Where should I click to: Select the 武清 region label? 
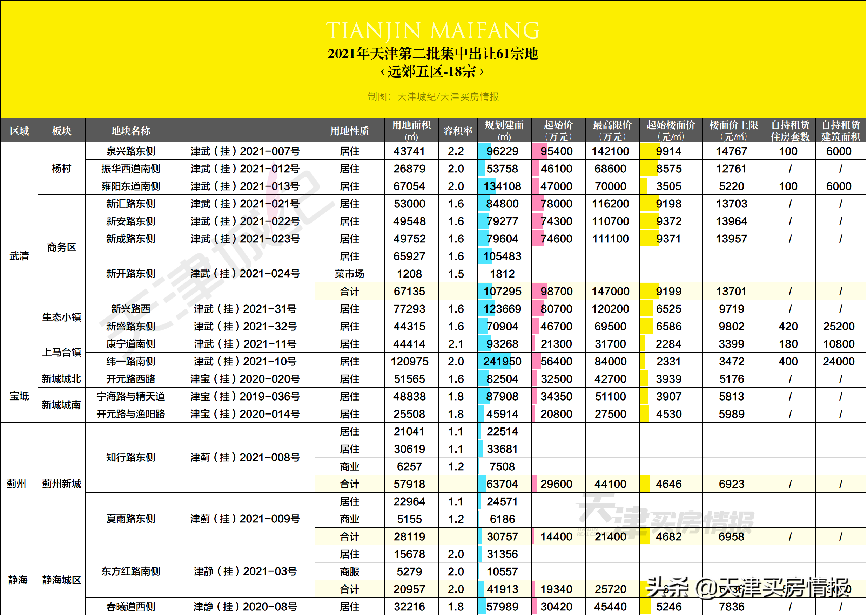coord(19,256)
